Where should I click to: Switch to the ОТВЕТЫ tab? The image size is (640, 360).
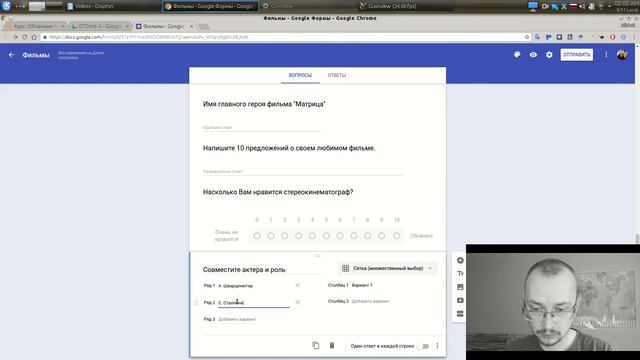[337, 76]
